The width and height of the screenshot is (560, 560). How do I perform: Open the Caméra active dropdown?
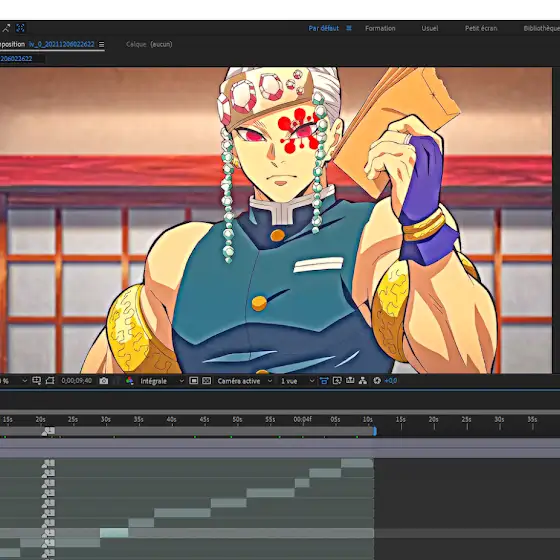[245, 381]
